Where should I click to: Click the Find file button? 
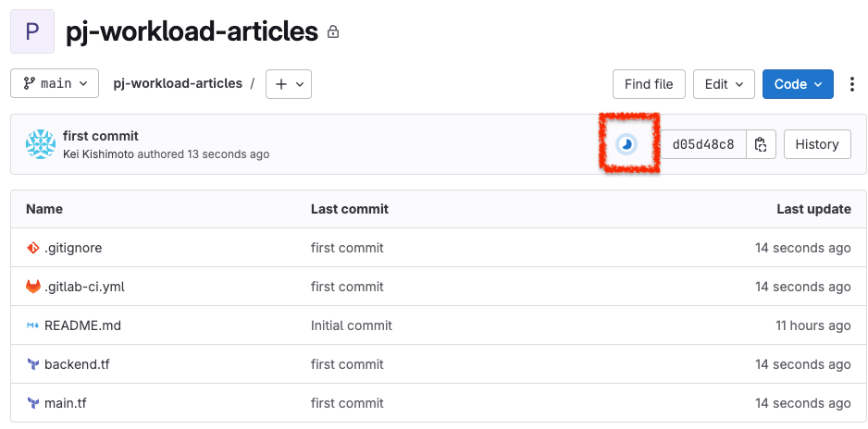(x=649, y=84)
